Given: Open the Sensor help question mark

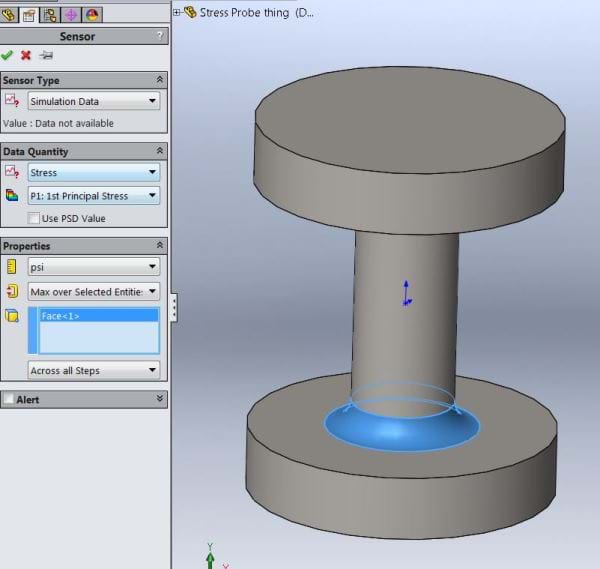Looking at the screenshot, I should [x=160, y=36].
